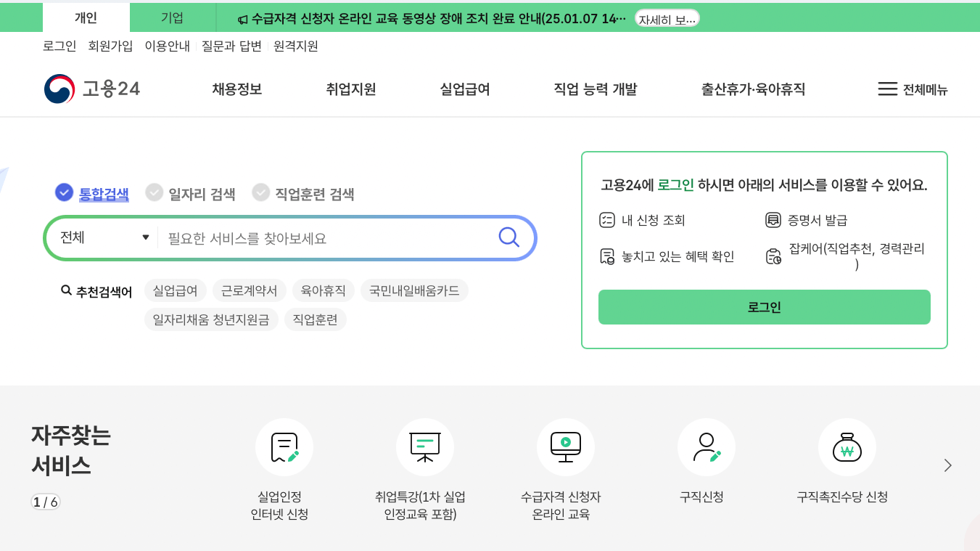
Task: Enable the 직업훈련 검색 option
Action: [302, 193]
